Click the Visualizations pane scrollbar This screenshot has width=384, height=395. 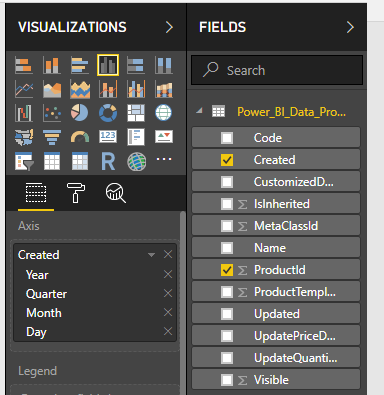pyautogui.click(x=183, y=303)
